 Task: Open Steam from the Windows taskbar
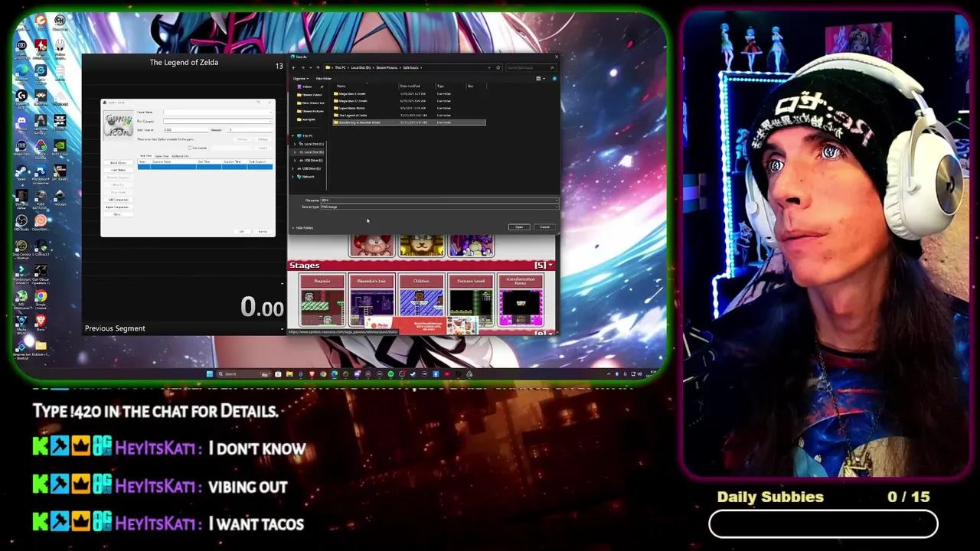[413, 374]
